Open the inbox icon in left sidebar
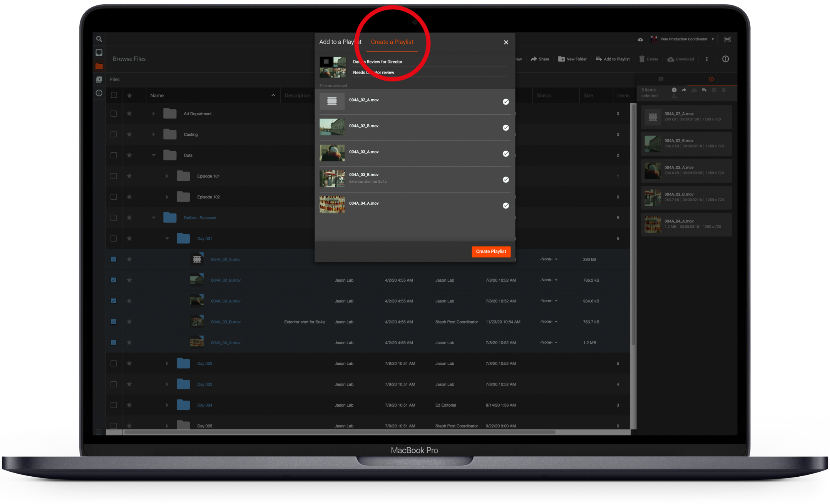Screen dimensions: 830x504 click(99, 53)
